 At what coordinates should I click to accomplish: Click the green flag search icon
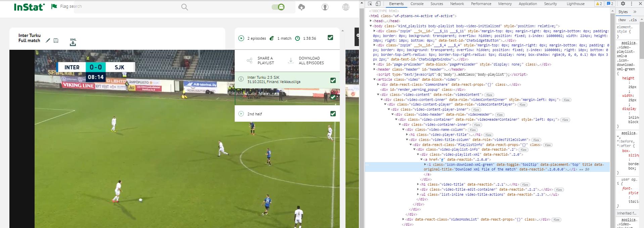click(x=54, y=6)
